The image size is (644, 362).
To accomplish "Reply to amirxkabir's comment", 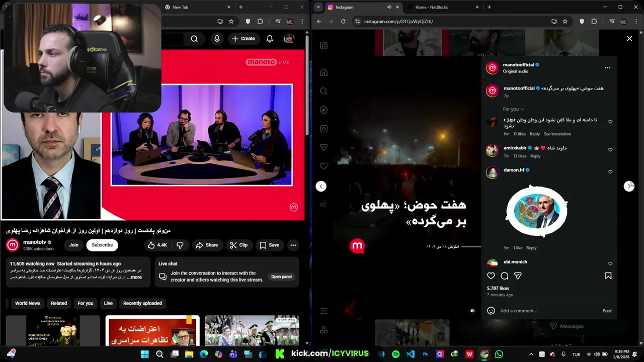I will [x=535, y=156].
